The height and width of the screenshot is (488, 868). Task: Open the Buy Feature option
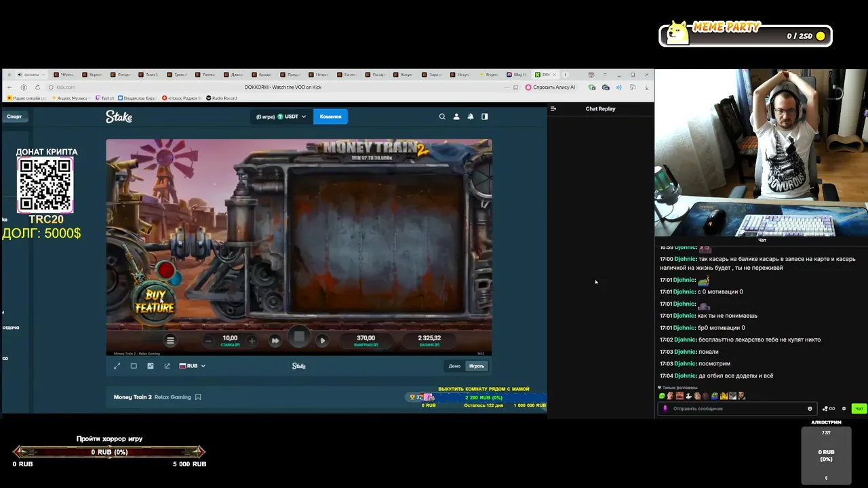click(x=155, y=301)
